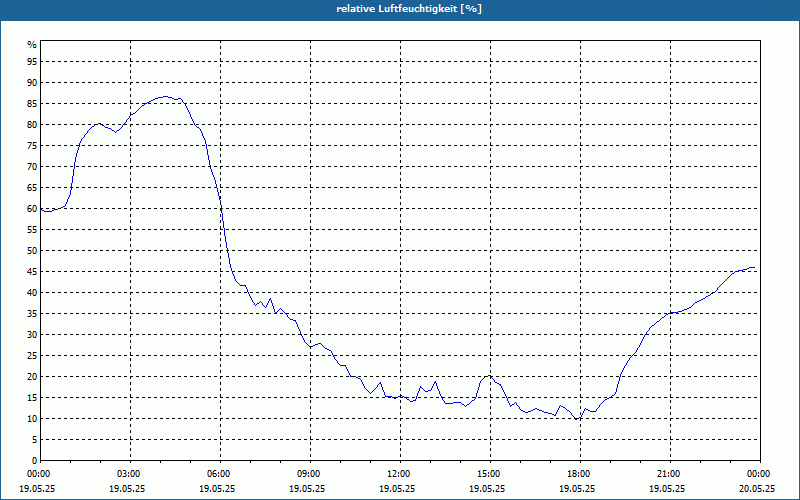Select the date "19.05.25" under 15:00
This screenshot has height=500, width=800.
pyautogui.click(x=487, y=488)
